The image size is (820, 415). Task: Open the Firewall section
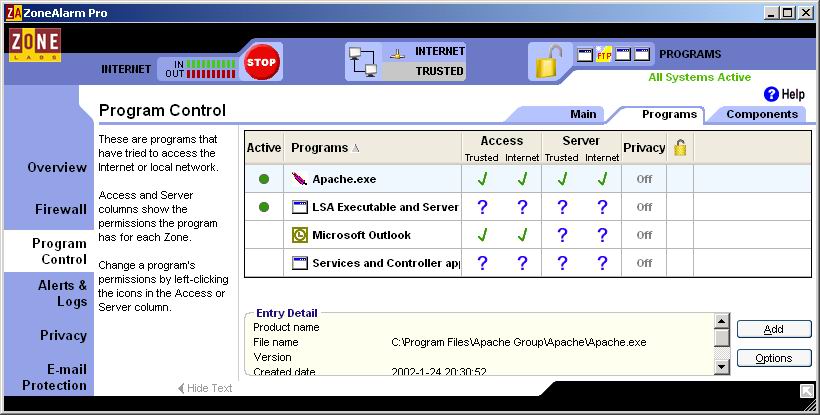pos(61,209)
